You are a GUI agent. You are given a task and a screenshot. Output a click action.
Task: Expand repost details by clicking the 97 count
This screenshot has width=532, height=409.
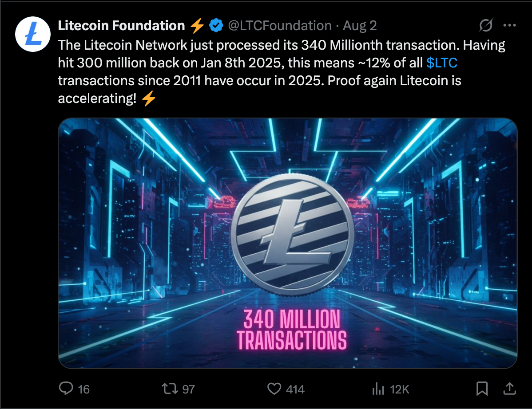(186, 389)
